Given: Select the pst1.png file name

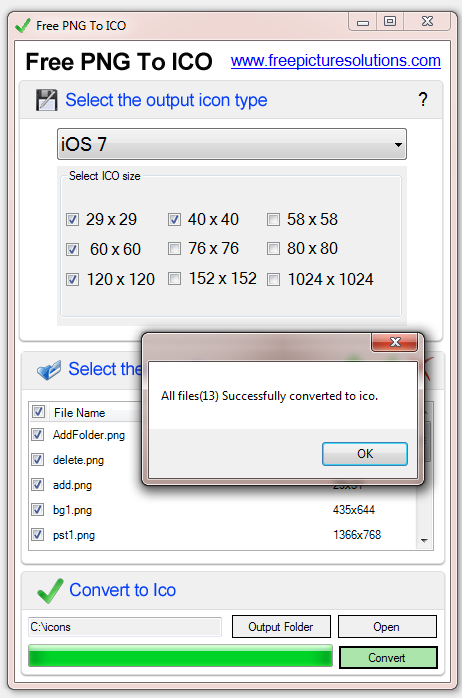Looking at the screenshot, I should point(74,535).
